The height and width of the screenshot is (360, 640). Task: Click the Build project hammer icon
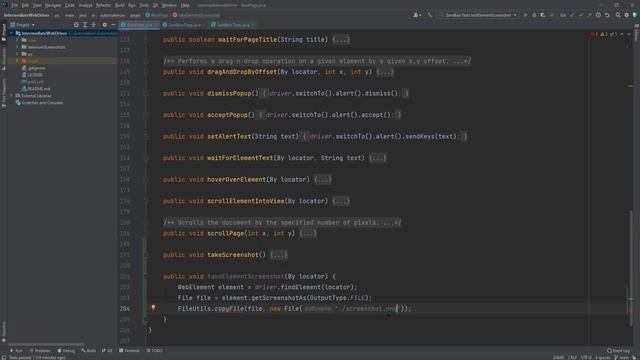(429, 15)
